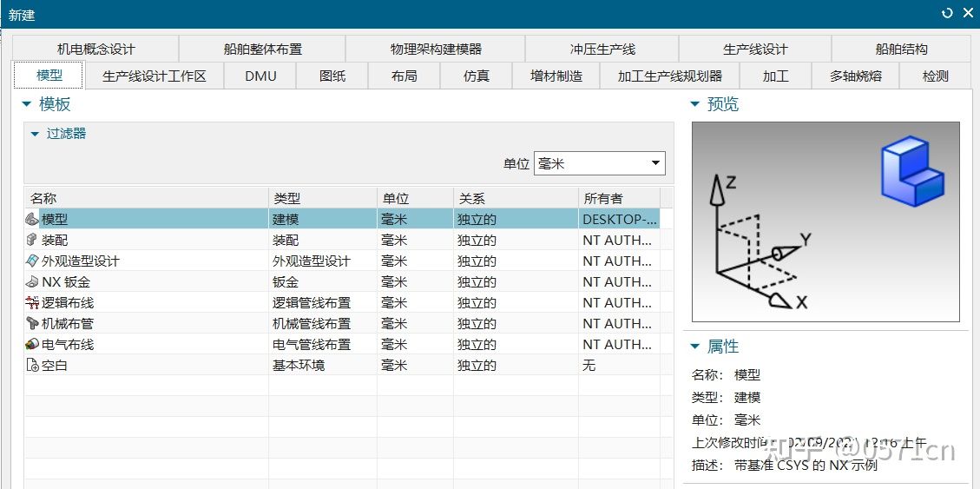The height and width of the screenshot is (489, 980).
Task: Collapse the 模板 section
Action: 26,104
